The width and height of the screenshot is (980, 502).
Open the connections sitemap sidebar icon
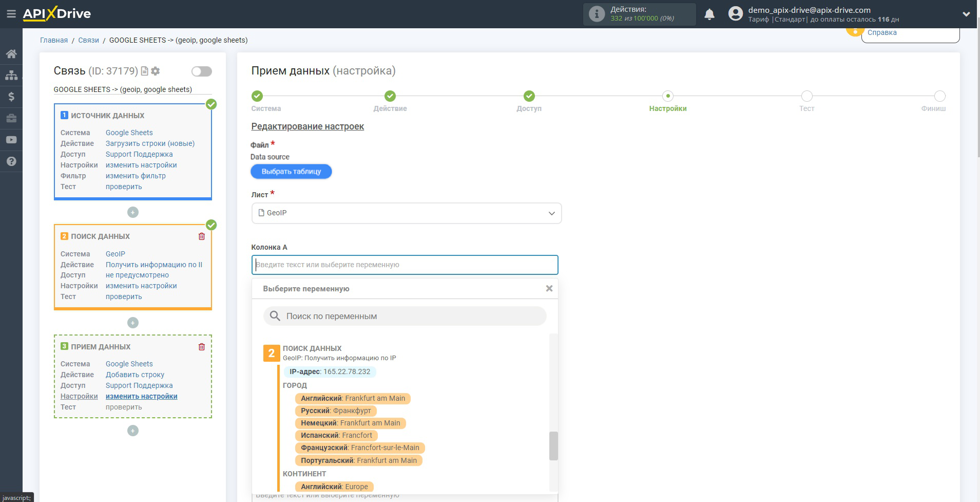point(11,75)
